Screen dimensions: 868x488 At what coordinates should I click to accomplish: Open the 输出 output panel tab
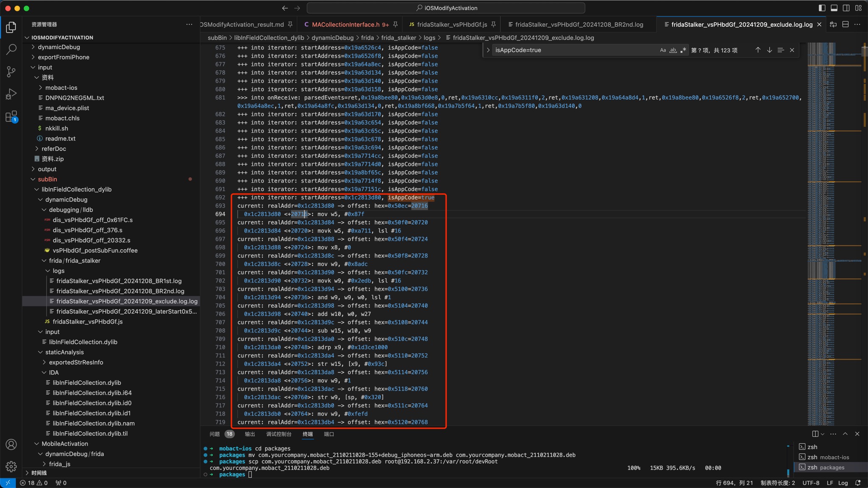250,434
